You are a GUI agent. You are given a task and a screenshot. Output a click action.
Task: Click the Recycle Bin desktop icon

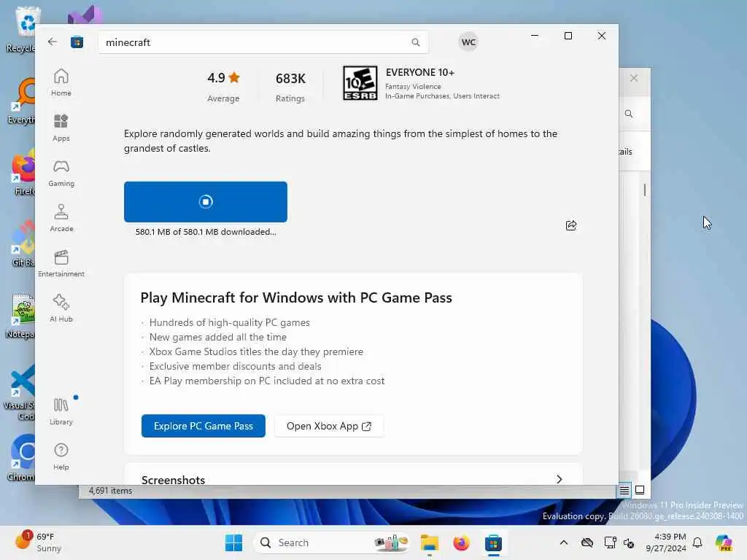[x=20, y=28]
